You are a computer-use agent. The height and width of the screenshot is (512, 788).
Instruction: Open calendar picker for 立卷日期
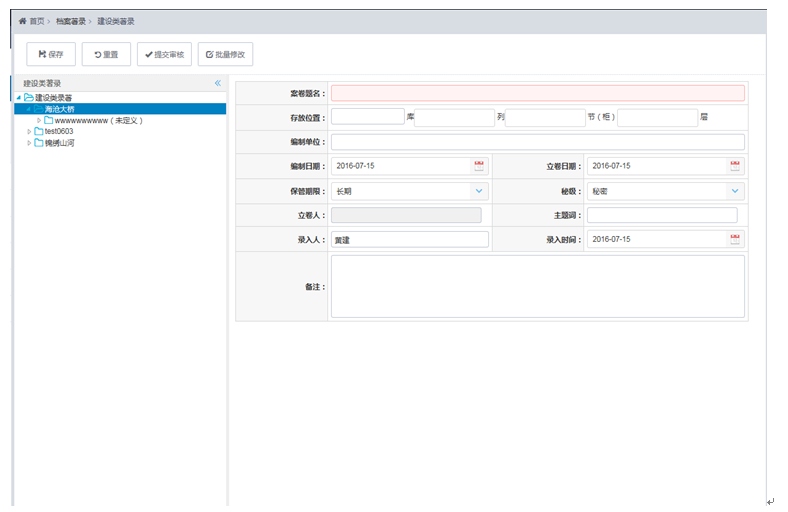[735, 166]
